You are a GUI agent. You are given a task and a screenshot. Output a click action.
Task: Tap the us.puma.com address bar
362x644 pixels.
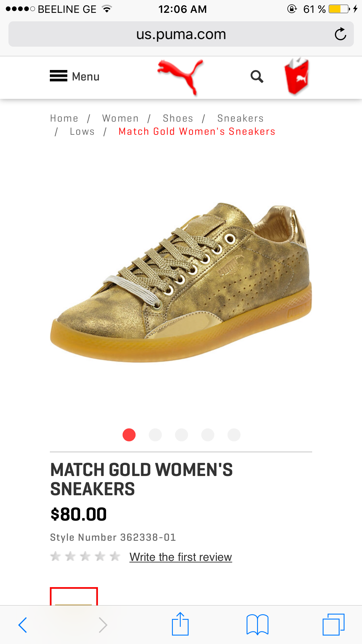[181, 34]
